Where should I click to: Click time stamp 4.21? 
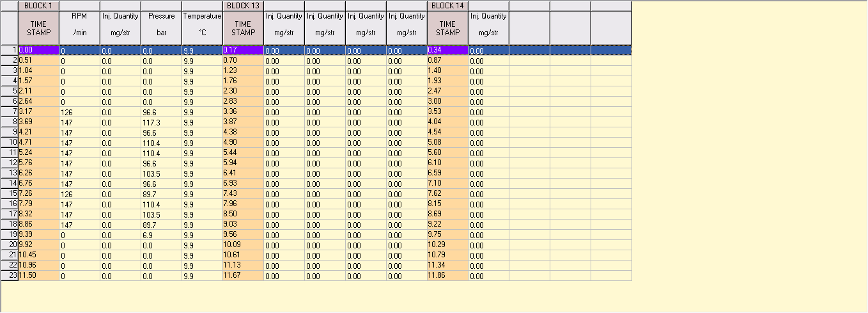(38, 132)
